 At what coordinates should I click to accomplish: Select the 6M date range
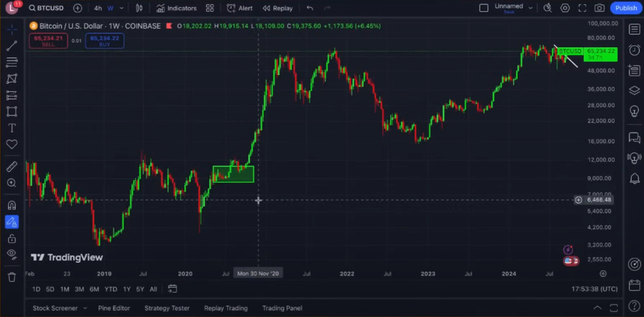click(x=94, y=289)
